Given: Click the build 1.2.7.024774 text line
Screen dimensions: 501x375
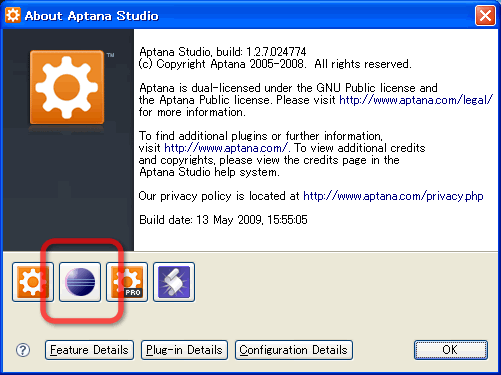Looking at the screenshot, I should click(223, 52).
